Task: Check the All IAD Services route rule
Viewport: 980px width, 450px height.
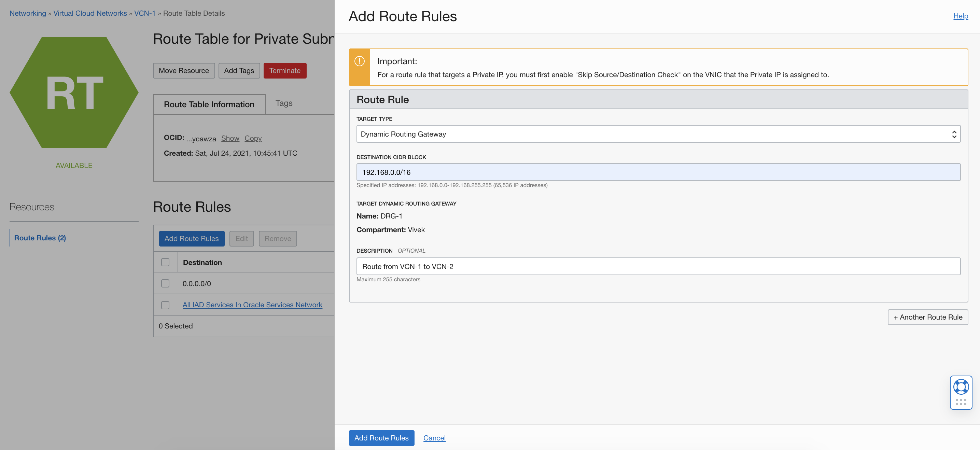Action: coord(165,305)
